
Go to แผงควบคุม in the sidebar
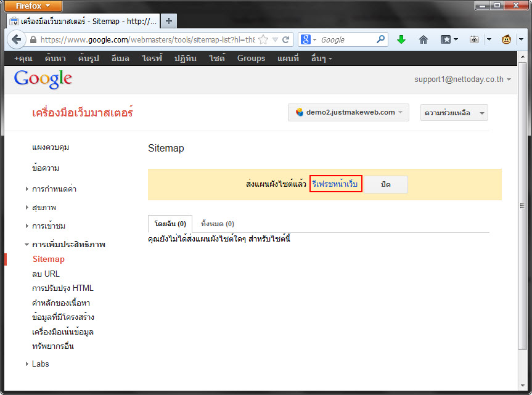(x=51, y=147)
